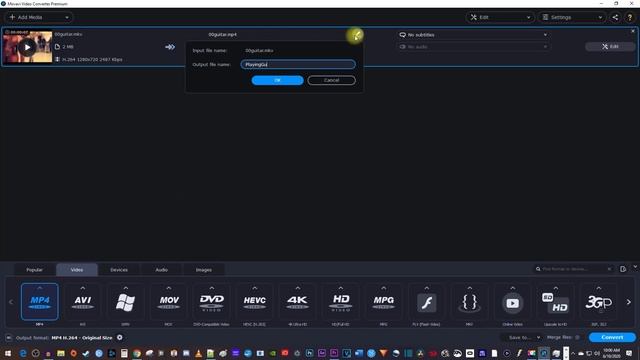Toggle the Merge files switch
Screen dimensions: 640x360
click(577, 338)
